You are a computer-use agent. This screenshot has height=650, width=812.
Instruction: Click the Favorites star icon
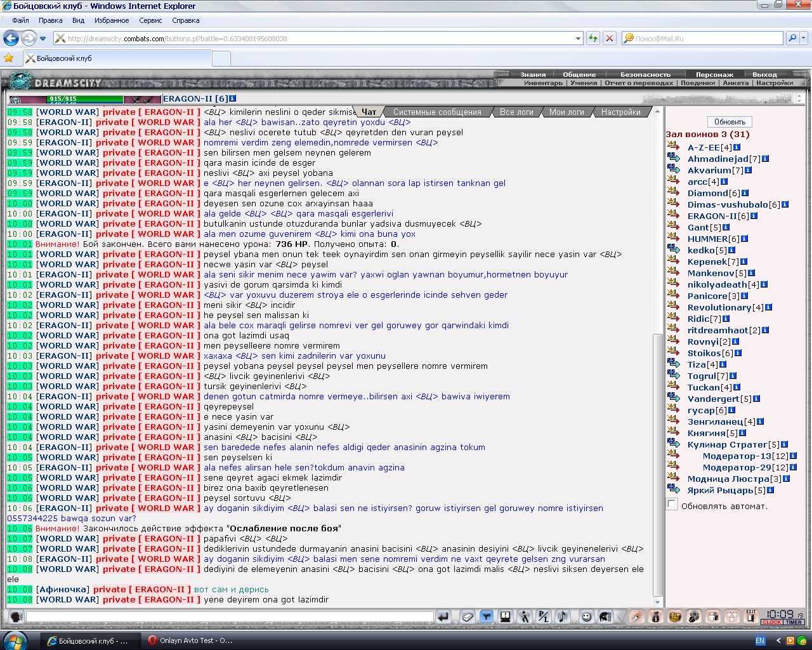9,58
